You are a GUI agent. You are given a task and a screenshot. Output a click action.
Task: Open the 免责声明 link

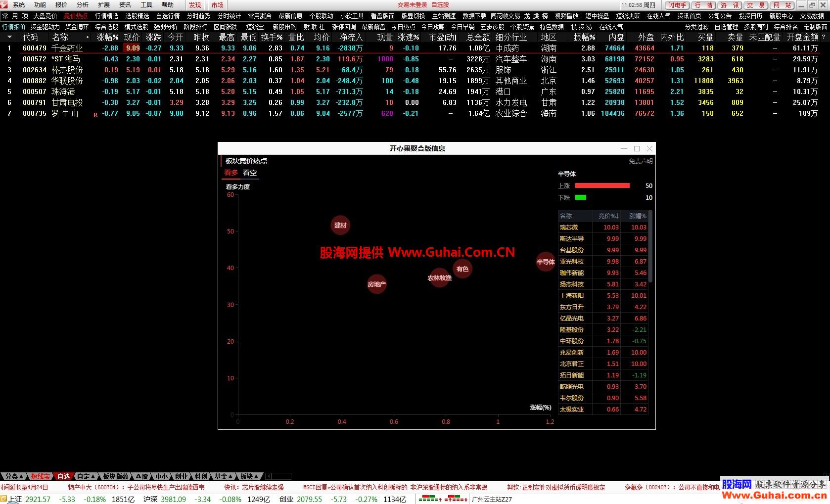(x=641, y=161)
